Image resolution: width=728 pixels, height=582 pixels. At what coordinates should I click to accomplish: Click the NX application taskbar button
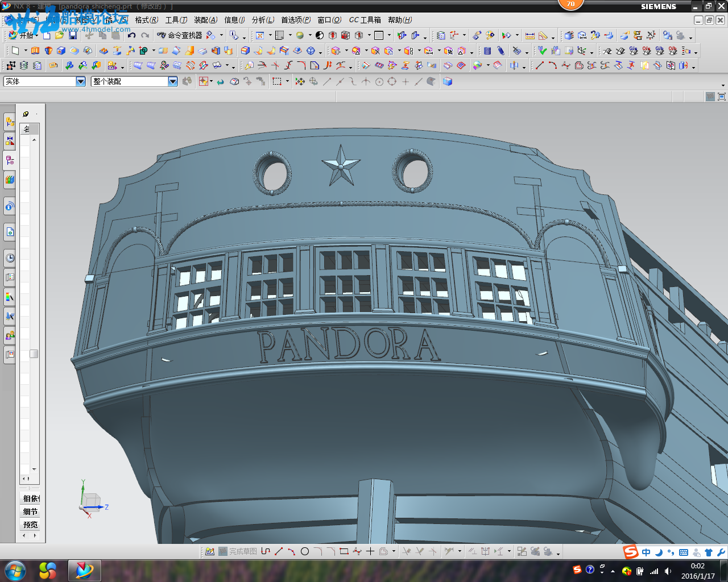84,570
